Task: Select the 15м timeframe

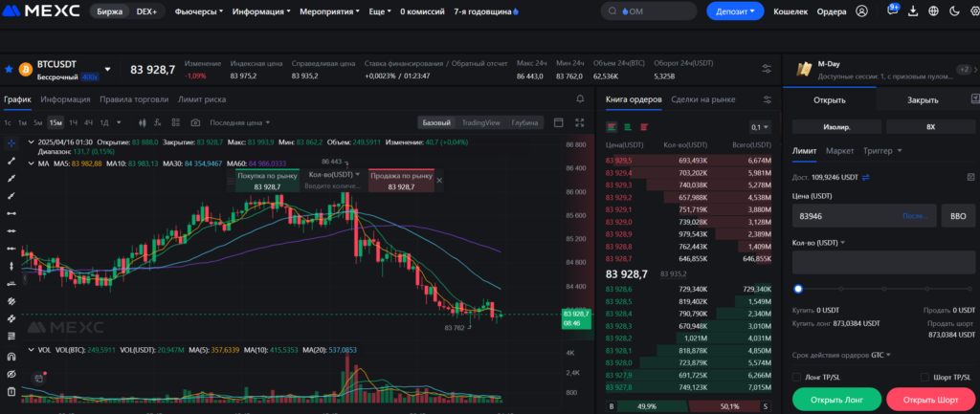Action: point(56,123)
